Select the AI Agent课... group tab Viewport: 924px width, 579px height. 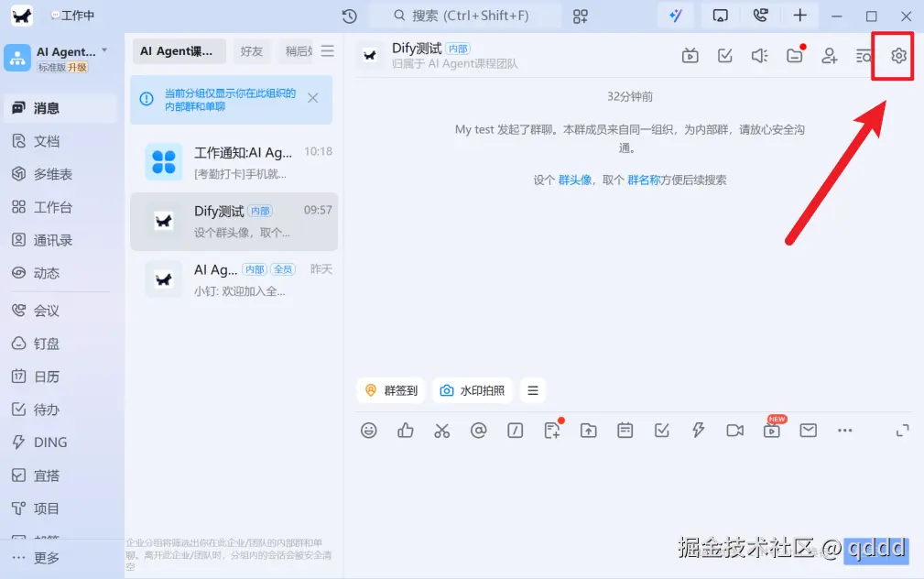point(179,51)
